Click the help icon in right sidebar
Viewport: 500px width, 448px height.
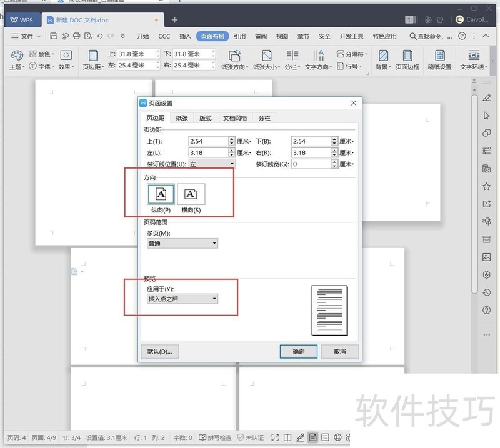pyautogui.click(x=487, y=310)
